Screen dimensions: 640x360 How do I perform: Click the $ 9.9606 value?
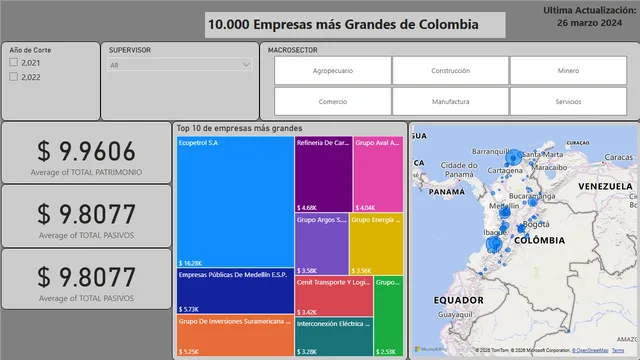87,151
